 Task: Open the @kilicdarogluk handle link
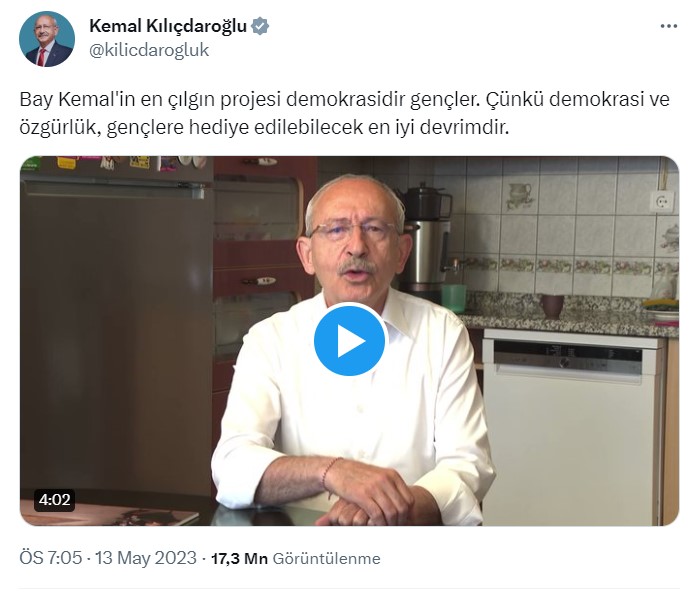[149, 50]
